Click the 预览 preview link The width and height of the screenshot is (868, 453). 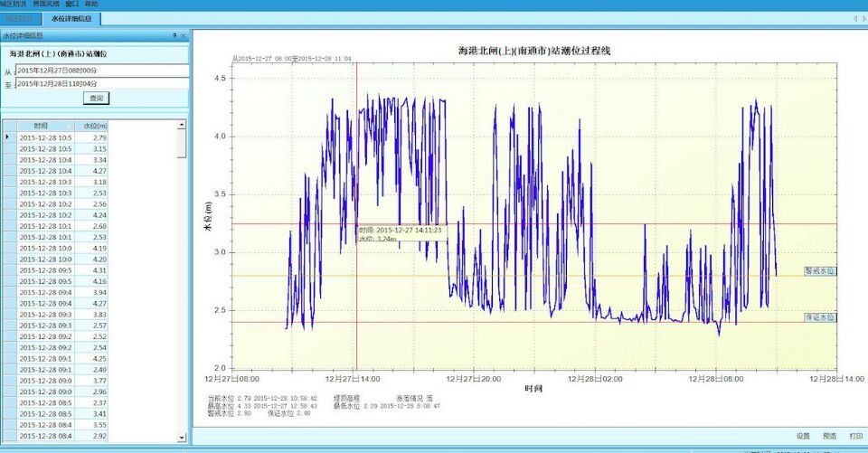click(x=830, y=437)
